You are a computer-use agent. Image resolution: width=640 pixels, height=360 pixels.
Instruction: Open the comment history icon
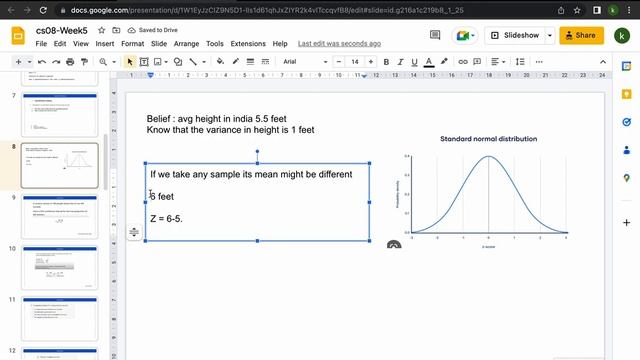(435, 36)
